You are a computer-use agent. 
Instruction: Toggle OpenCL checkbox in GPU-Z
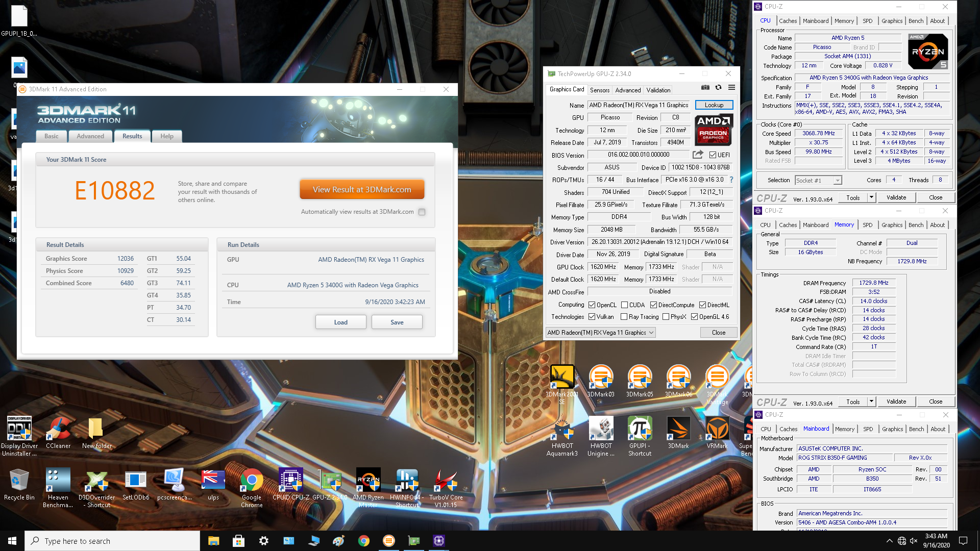592,305
